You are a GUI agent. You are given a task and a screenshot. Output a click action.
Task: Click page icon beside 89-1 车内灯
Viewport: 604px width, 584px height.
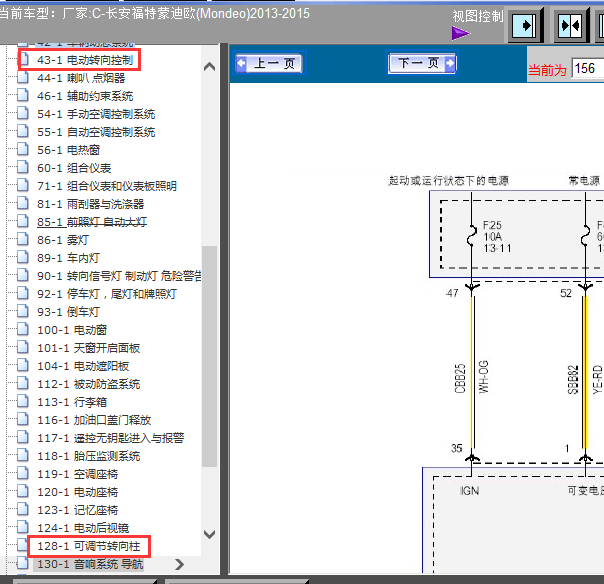coord(23,257)
